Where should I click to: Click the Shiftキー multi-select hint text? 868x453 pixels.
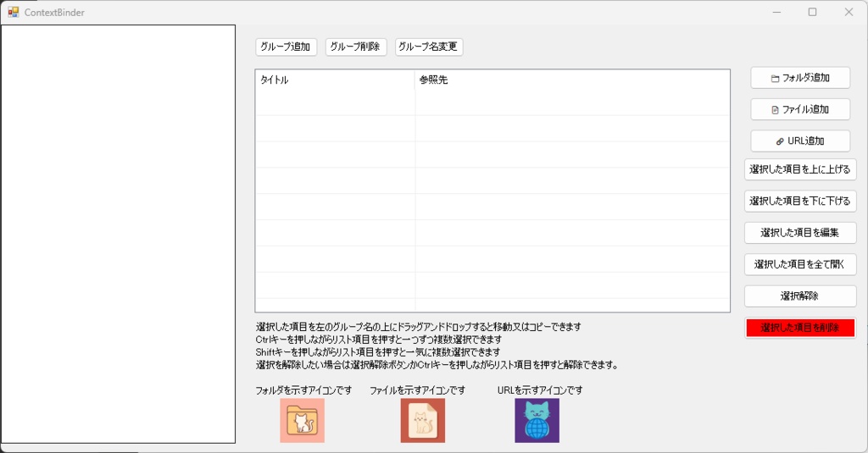[x=377, y=351]
